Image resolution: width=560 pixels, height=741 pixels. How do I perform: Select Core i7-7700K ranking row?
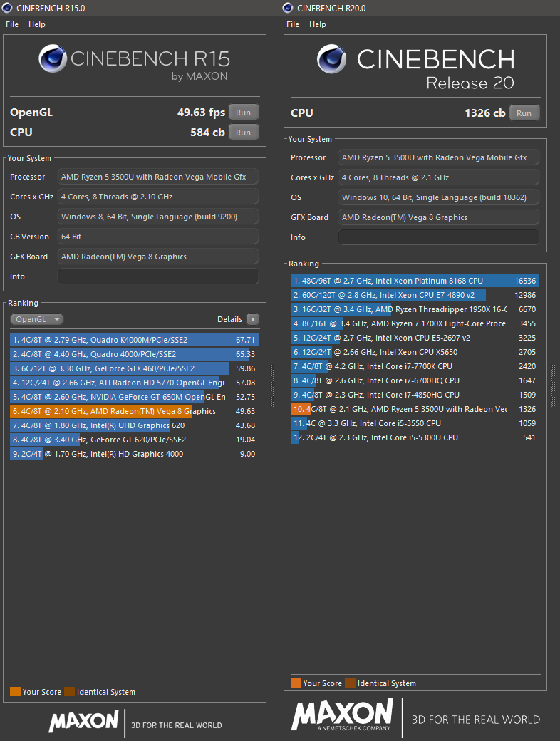pos(415,366)
